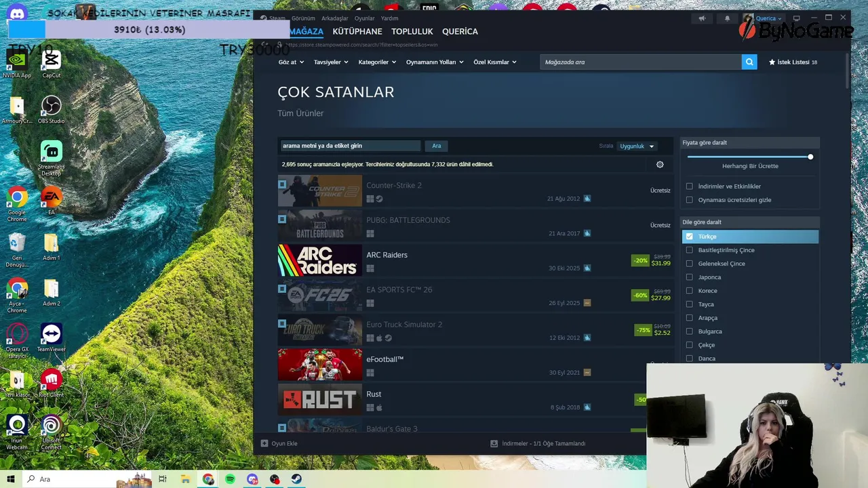
Task: Open OBS Studio desktop icon
Action: click(x=52, y=110)
